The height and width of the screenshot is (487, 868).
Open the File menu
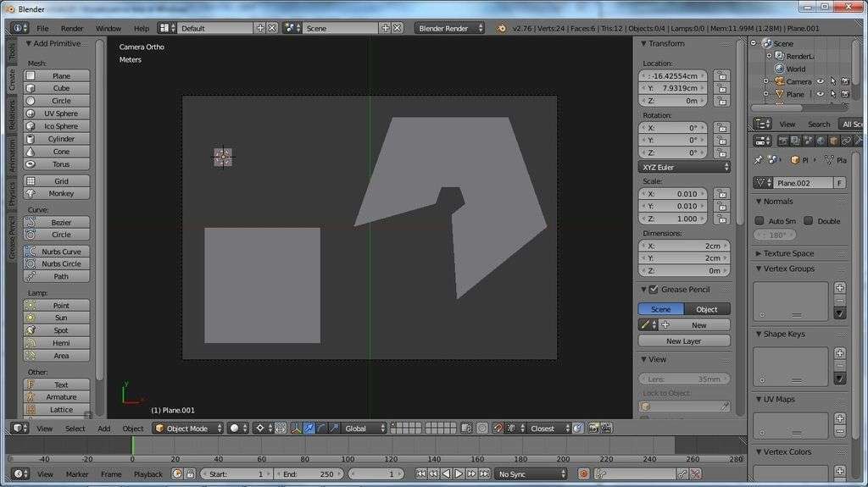click(42, 28)
